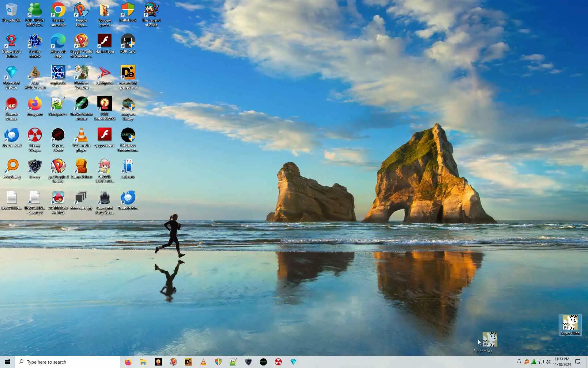Select the highlighted Super Hilda desktop icon
Viewport: 588px width, 368px height.
point(570,324)
